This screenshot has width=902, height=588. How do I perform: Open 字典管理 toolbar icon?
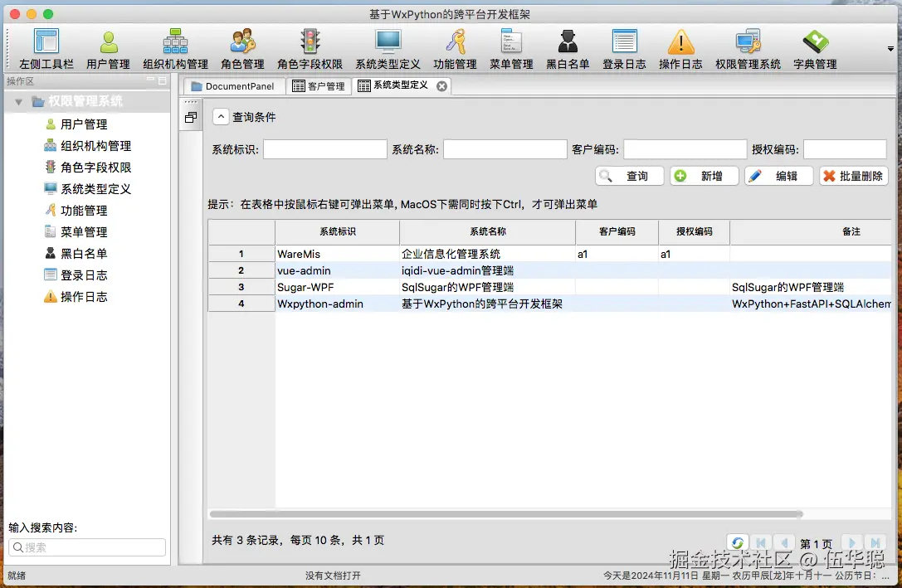point(815,50)
